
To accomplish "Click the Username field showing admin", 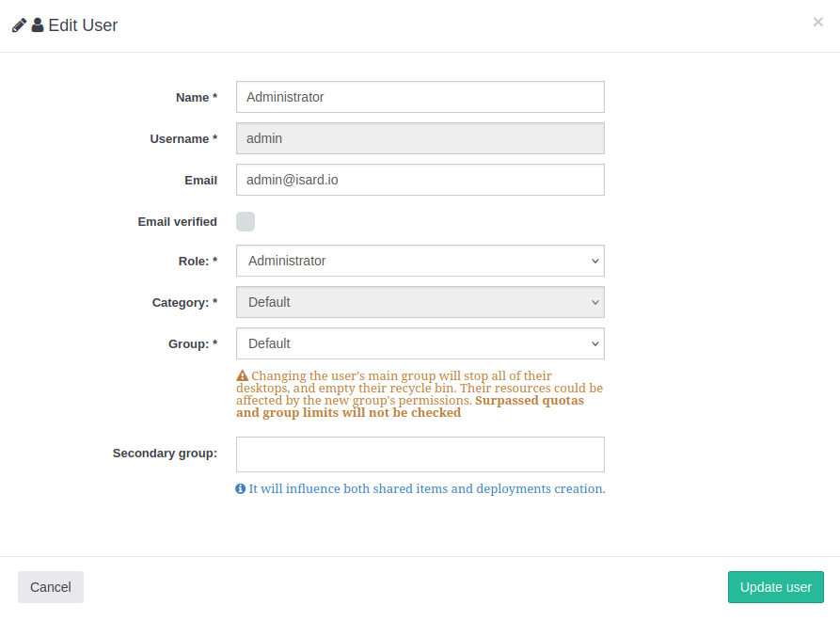I will pos(420,138).
